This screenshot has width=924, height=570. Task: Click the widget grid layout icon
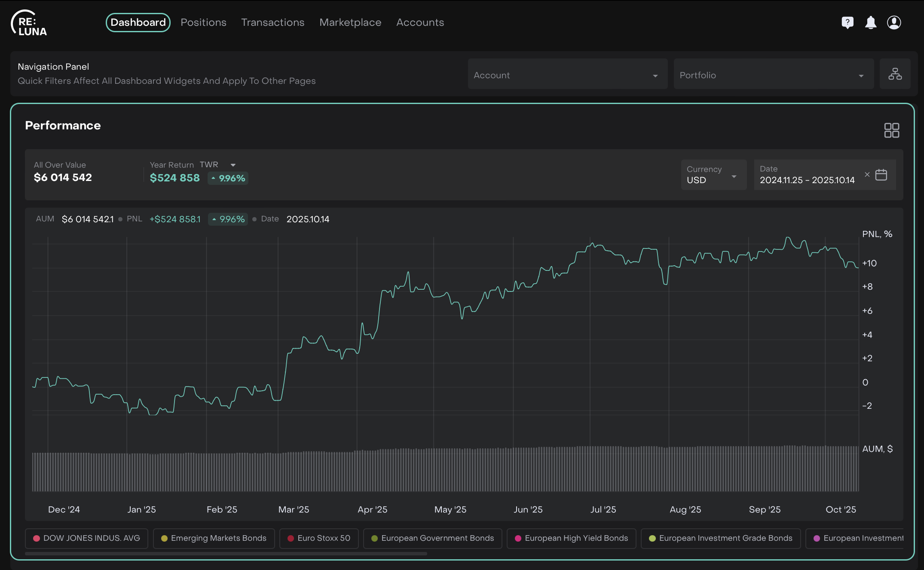[891, 130]
